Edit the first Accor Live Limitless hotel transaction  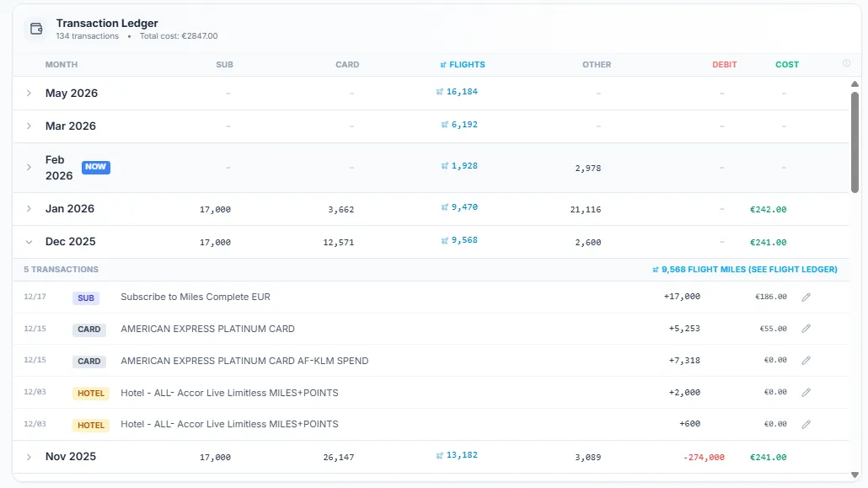pos(806,392)
